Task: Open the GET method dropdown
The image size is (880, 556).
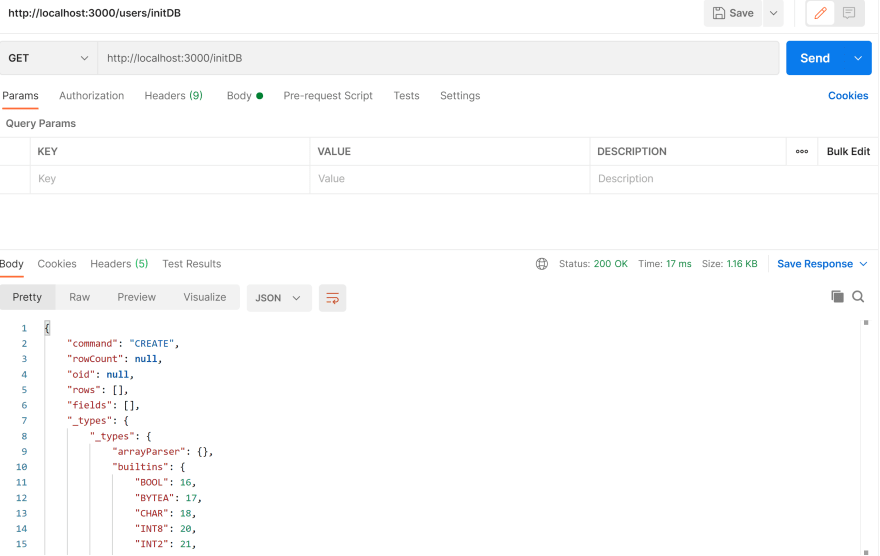Action: pyautogui.click(x=48, y=58)
